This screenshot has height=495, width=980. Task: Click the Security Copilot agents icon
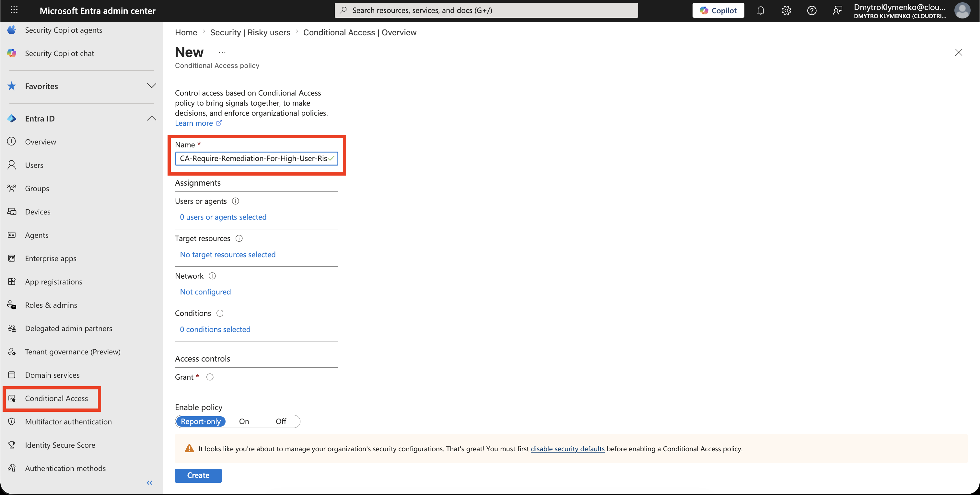pyautogui.click(x=12, y=30)
